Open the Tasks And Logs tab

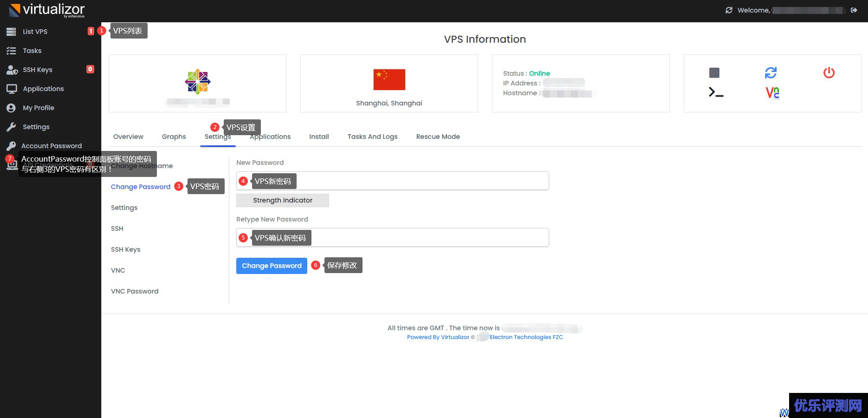372,137
